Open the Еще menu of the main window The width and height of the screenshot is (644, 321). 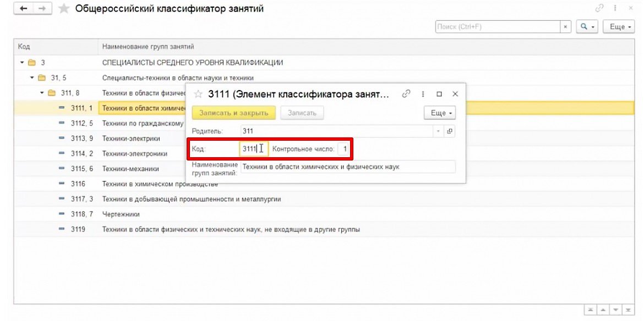(619, 26)
